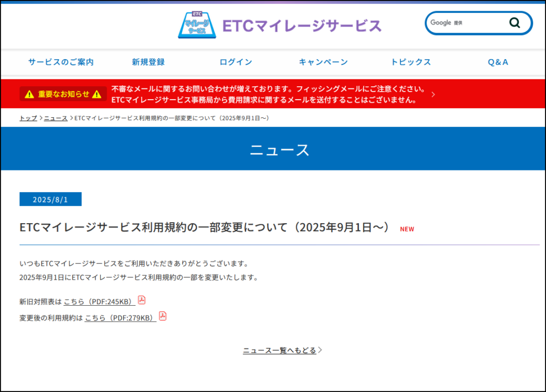Click the red NEW label beside the headline
Screen dimensions: 546x392
tap(407, 229)
